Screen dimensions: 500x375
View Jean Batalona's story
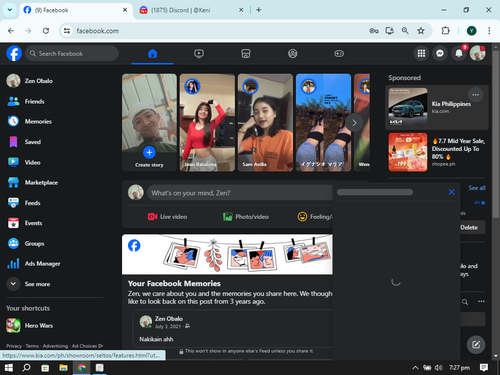coord(207,123)
